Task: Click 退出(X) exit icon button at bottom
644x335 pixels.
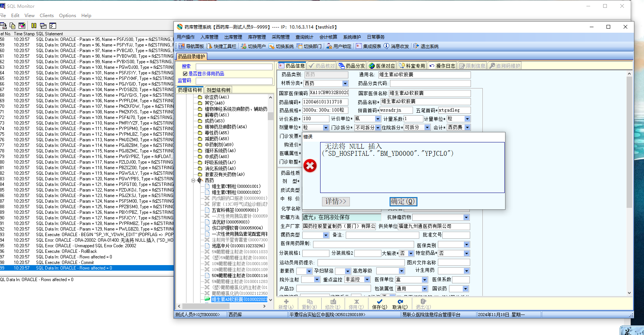Action: tap(423, 304)
